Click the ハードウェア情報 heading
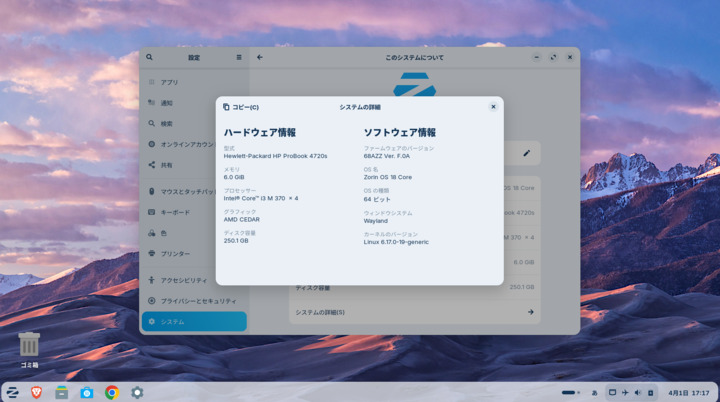The width and height of the screenshot is (720, 402). click(260, 133)
